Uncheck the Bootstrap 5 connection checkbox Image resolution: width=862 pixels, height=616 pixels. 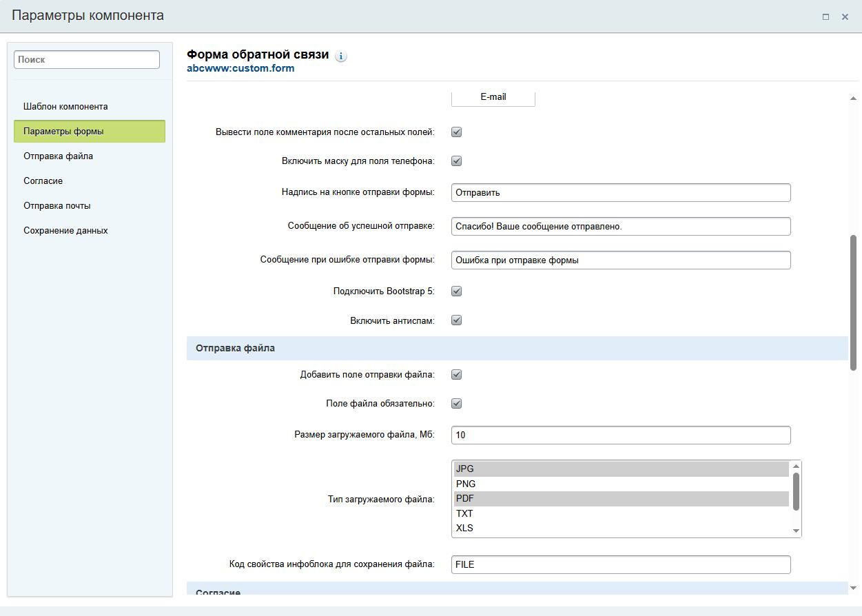point(456,291)
